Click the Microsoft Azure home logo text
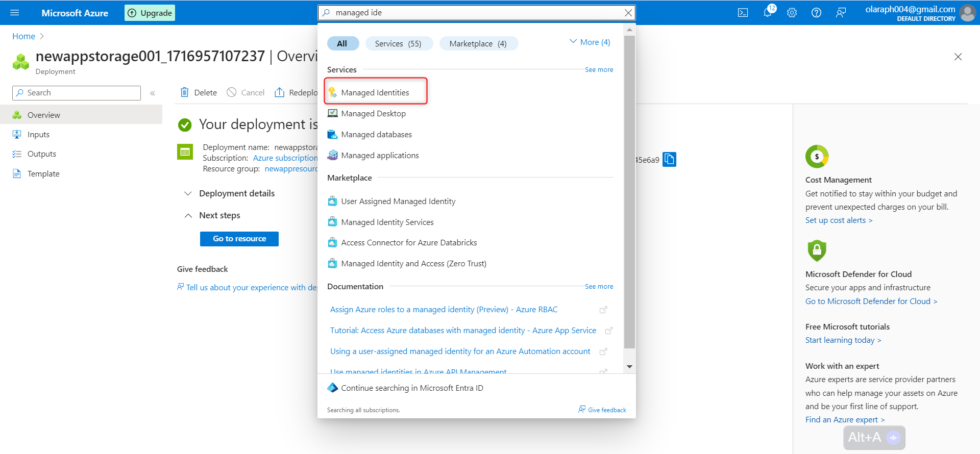The width and height of the screenshot is (980, 454). [x=75, y=13]
